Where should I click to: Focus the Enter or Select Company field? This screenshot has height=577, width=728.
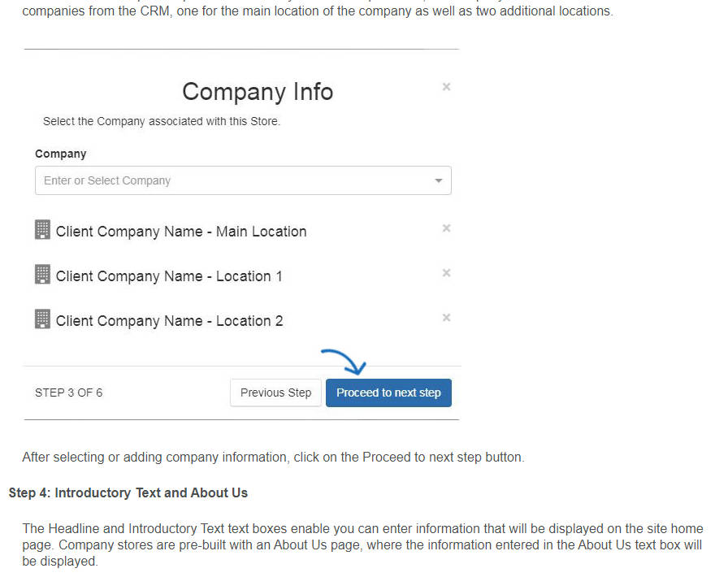(243, 180)
